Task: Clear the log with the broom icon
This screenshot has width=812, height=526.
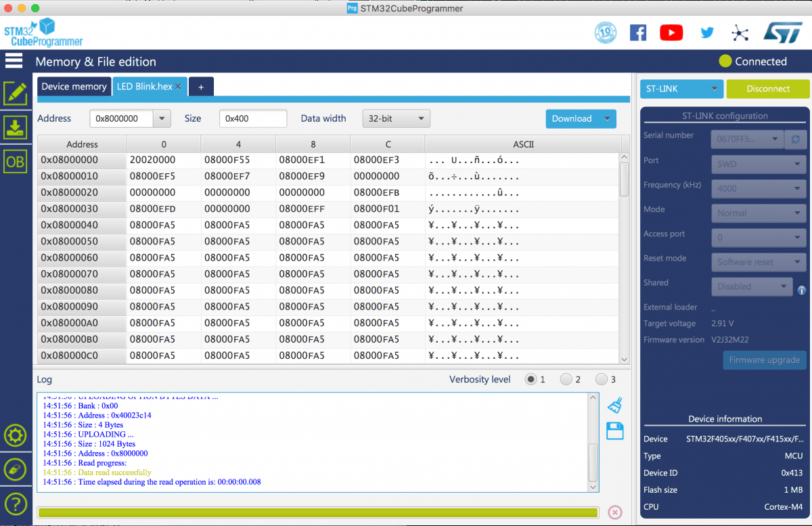Action: pos(614,405)
